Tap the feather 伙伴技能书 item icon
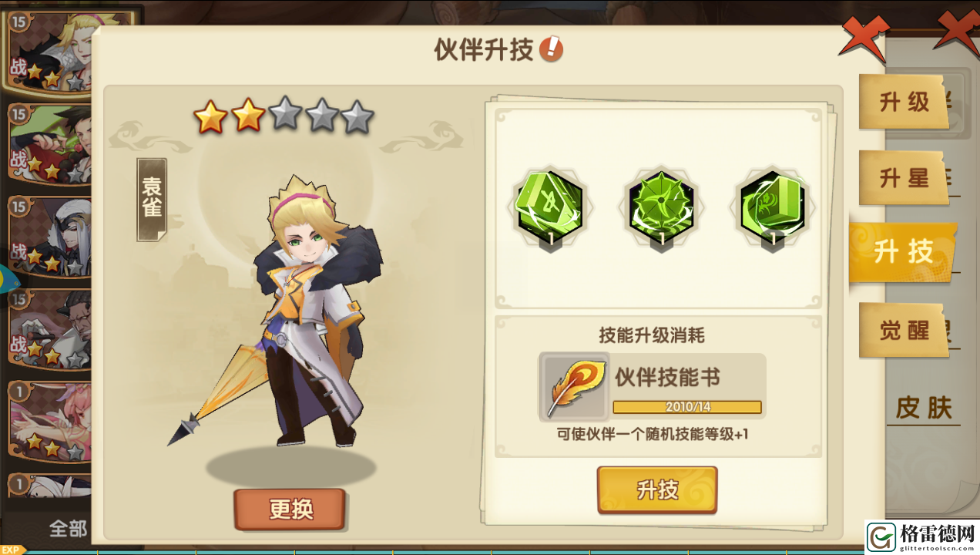 point(573,386)
